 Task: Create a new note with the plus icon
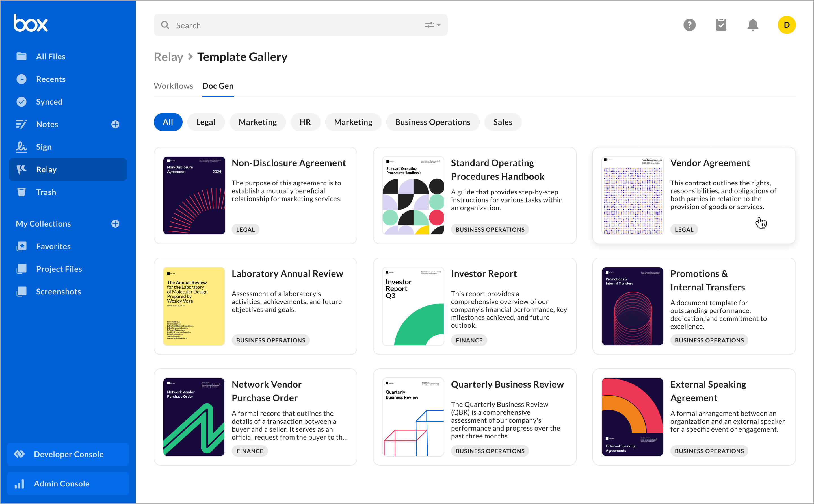[115, 124]
